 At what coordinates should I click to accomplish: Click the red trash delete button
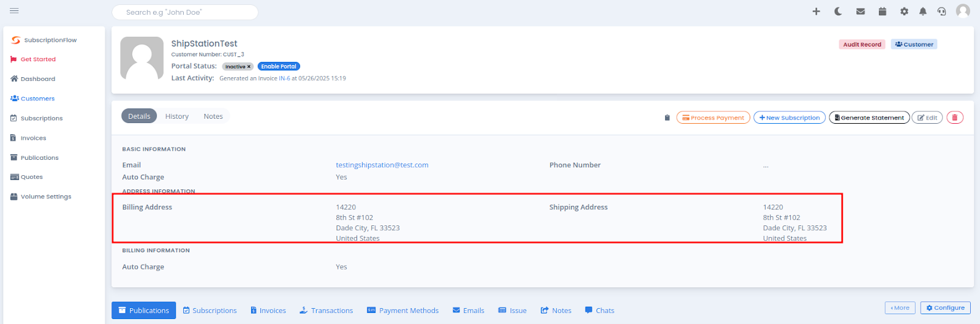click(x=955, y=118)
